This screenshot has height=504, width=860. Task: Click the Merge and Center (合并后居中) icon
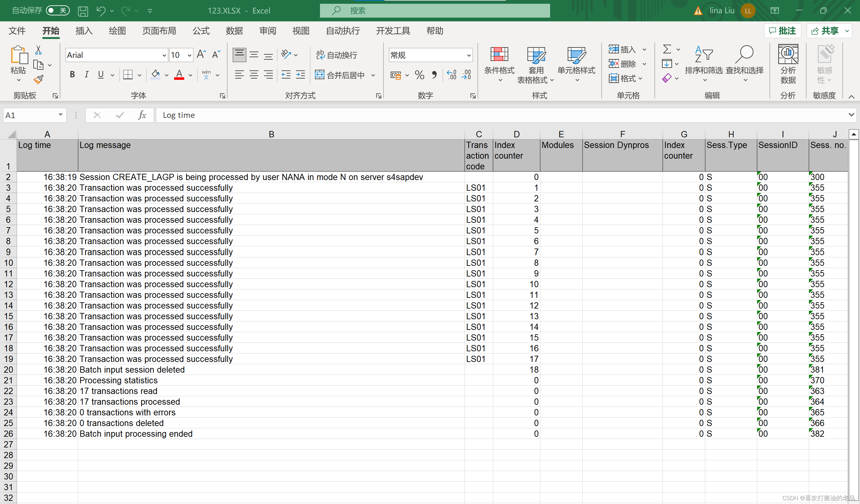pos(319,75)
